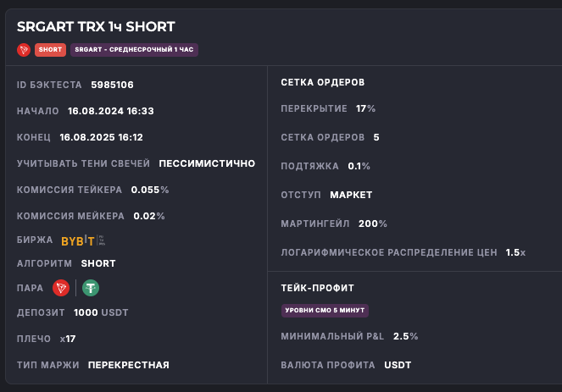Click the Перекрестная margin type value
Viewport: 562px width, 392px height.
click(x=128, y=365)
